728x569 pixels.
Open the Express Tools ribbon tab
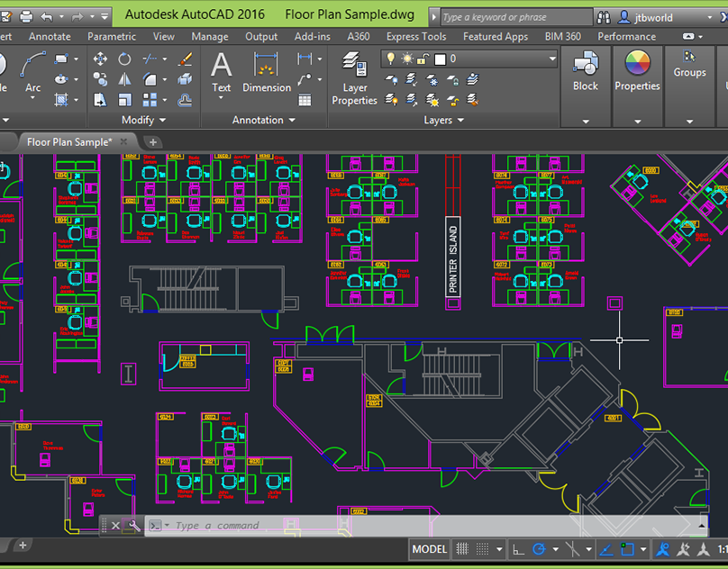[415, 37]
